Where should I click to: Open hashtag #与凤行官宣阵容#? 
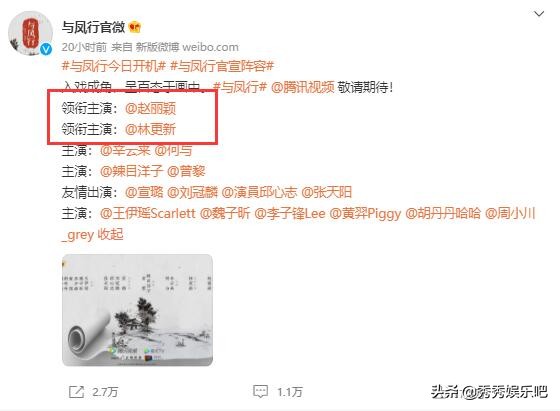pyautogui.click(x=222, y=66)
